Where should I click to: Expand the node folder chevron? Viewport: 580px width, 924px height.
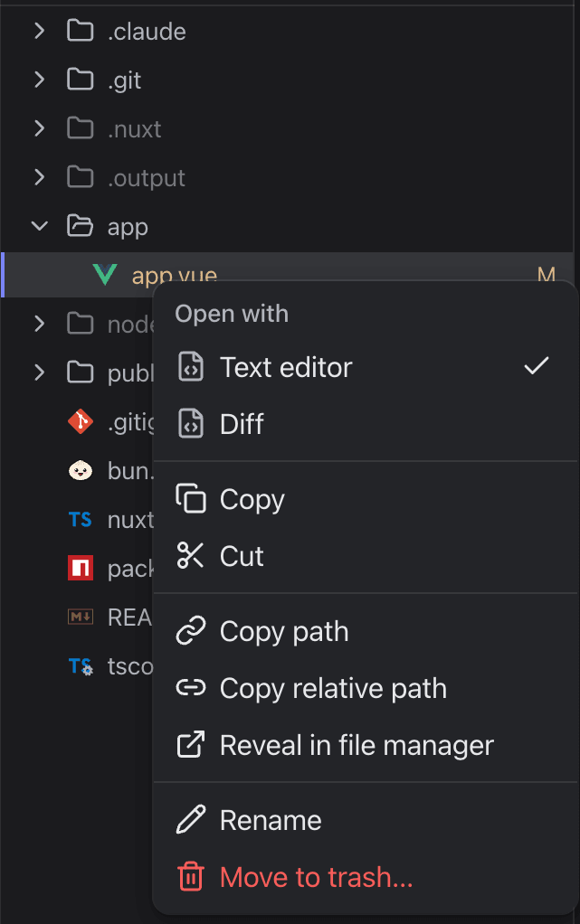pyautogui.click(x=40, y=324)
